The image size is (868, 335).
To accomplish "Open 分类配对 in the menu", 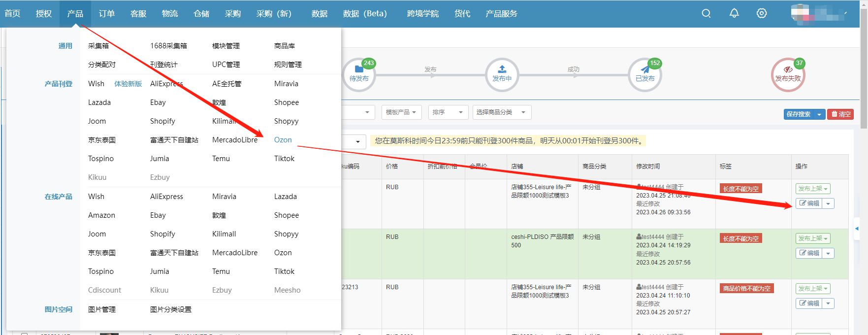I will (102, 65).
